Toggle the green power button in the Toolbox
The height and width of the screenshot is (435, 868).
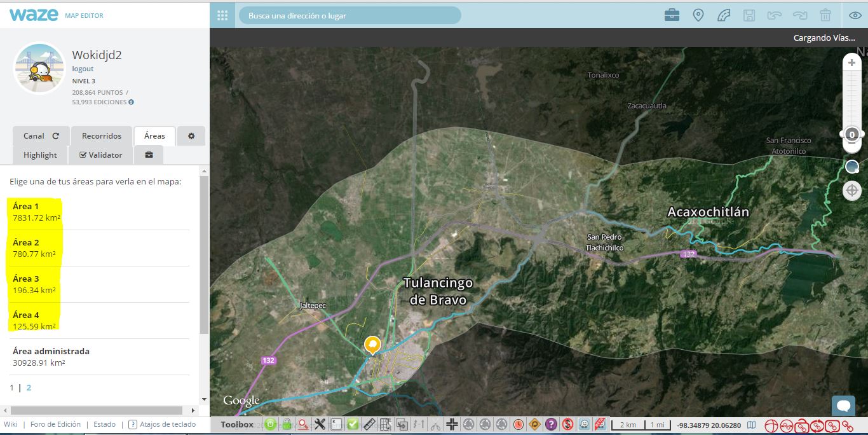click(x=271, y=425)
